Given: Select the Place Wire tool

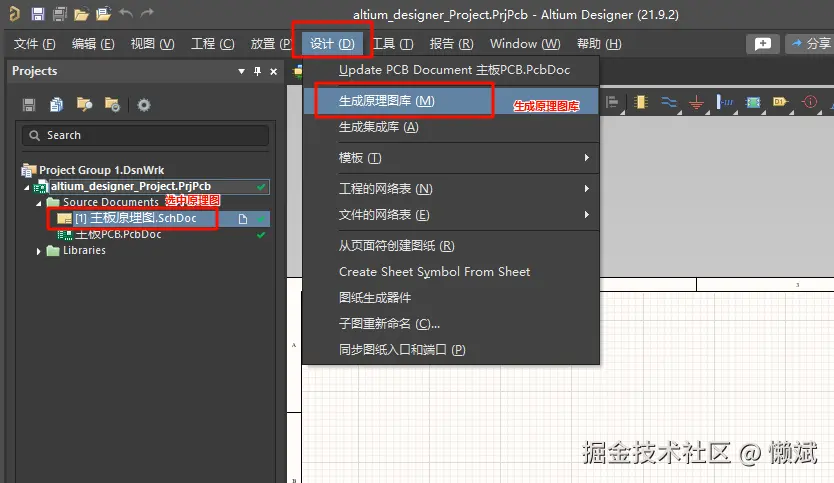Looking at the screenshot, I should point(669,102).
